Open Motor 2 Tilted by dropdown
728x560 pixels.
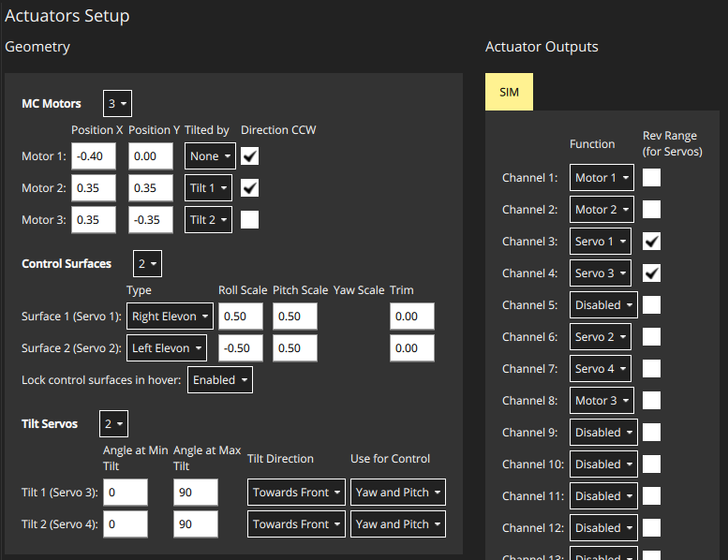point(208,188)
